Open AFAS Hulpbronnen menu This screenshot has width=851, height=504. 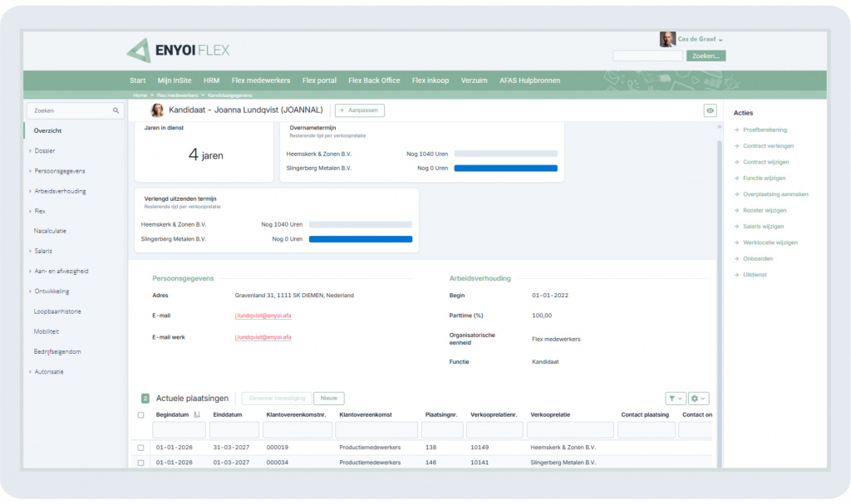pyautogui.click(x=529, y=81)
